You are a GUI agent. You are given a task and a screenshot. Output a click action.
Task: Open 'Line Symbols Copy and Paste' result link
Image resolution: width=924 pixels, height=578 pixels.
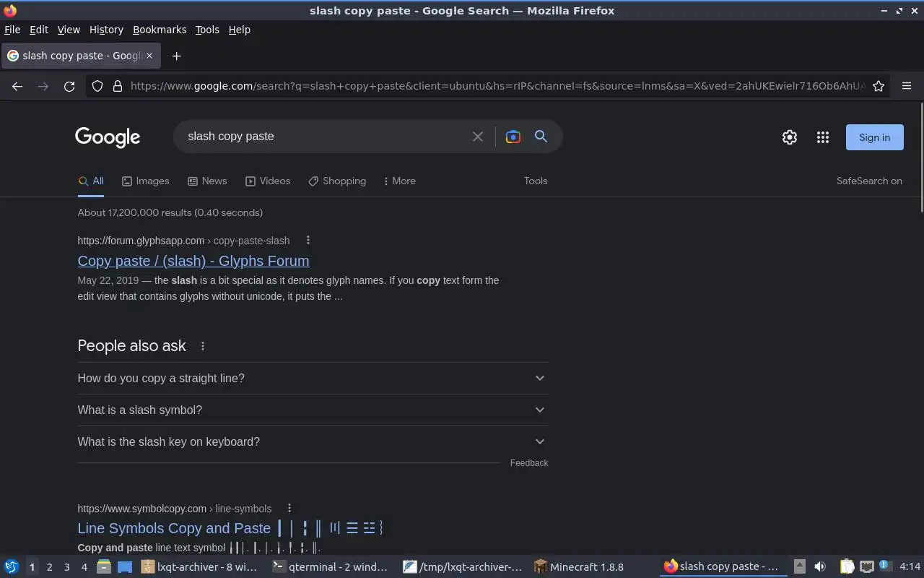[x=230, y=528]
